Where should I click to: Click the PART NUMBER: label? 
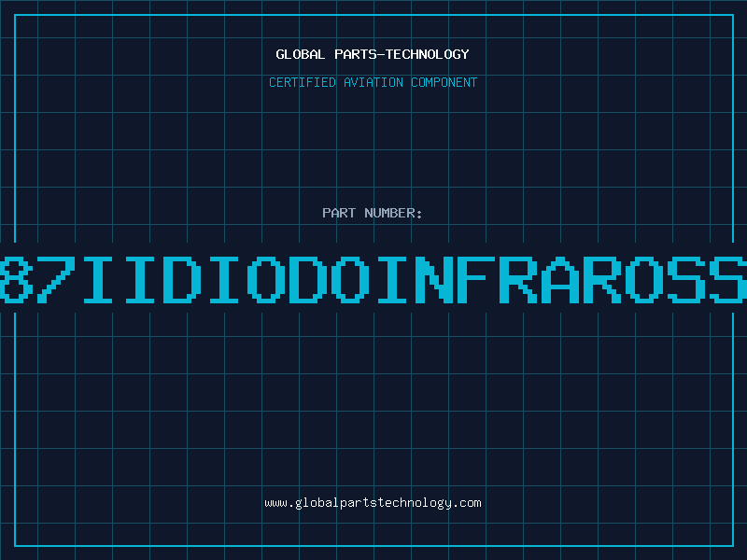click(372, 213)
